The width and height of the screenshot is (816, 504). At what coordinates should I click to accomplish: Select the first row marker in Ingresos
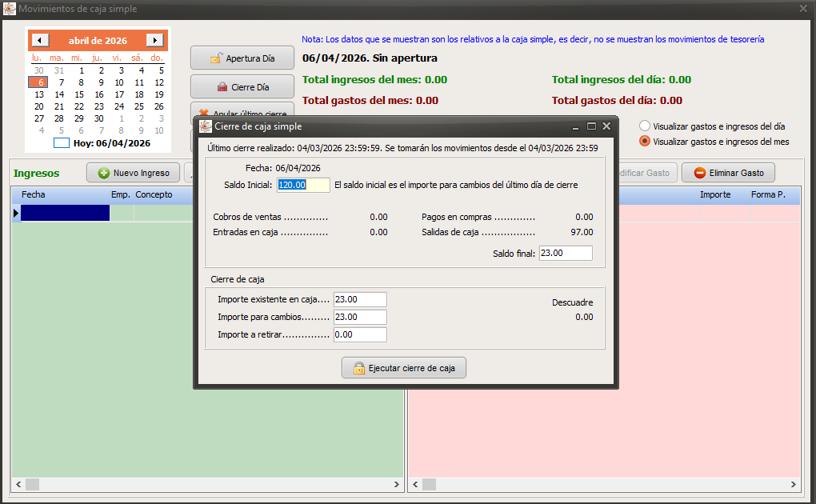pos(16,213)
